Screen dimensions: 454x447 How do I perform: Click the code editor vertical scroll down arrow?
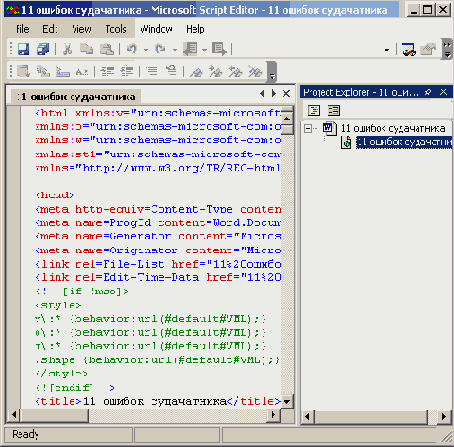(x=287, y=402)
